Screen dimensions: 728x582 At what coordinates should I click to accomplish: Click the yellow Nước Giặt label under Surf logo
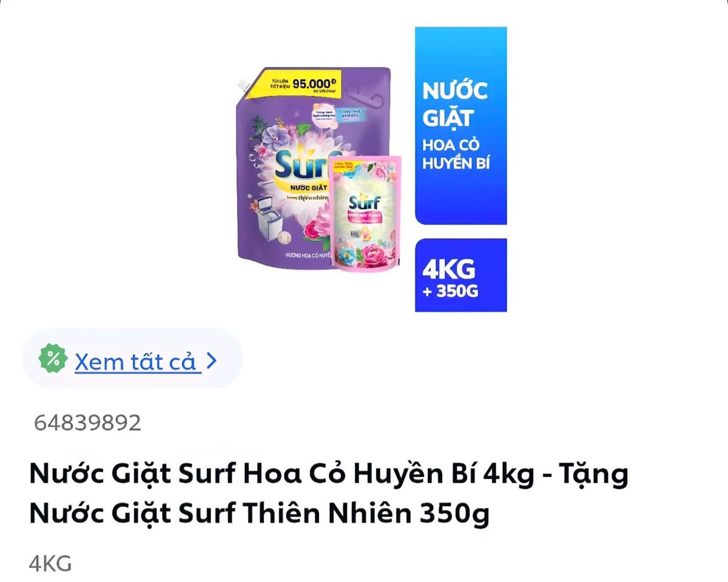[305, 186]
